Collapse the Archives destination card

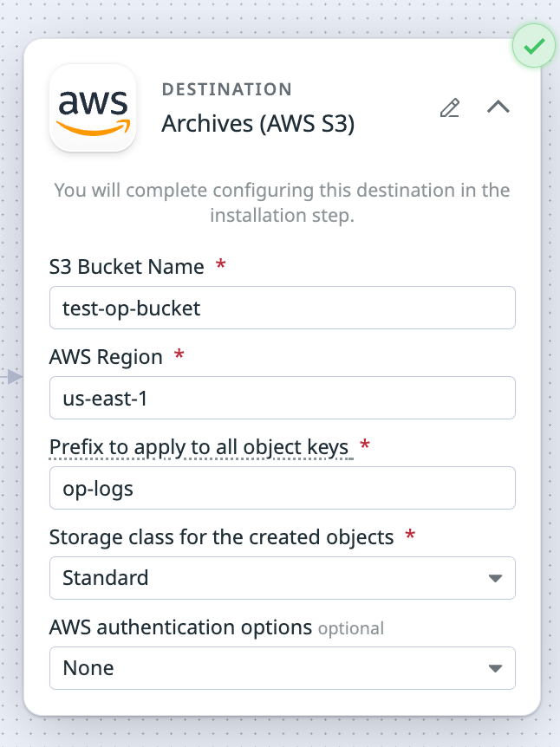tap(498, 107)
